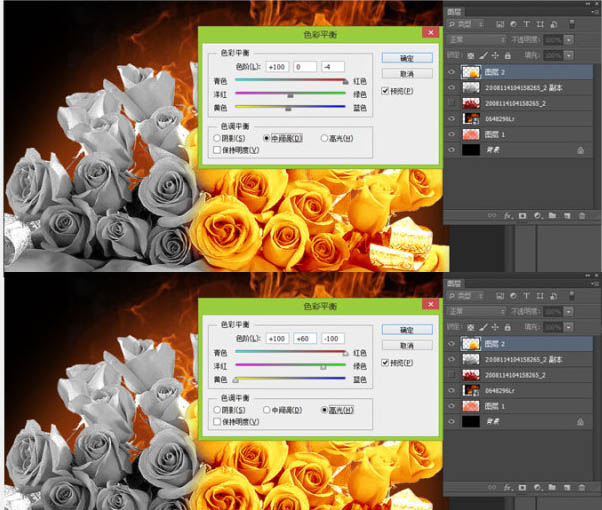Select the 阴影 radio button in the upper dialog
This screenshot has height=510, width=602.
[x=218, y=138]
